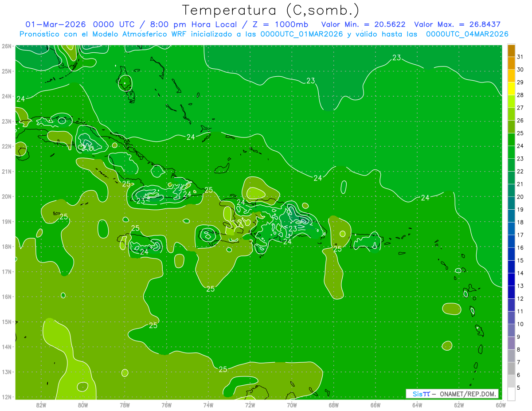Click the 82W longitude axis label
This screenshot has height=411, width=532.
click(x=41, y=405)
